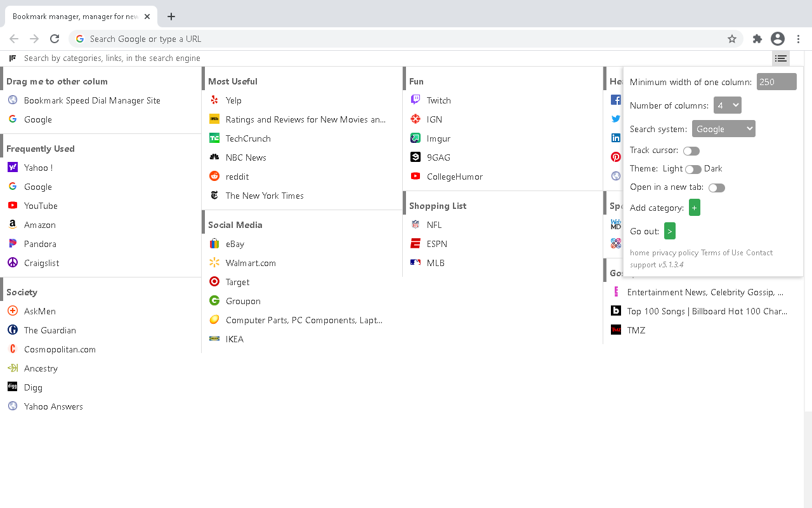Click the ESPN icon in Shopping List
Image resolution: width=812 pixels, height=508 pixels.
point(416,244)
